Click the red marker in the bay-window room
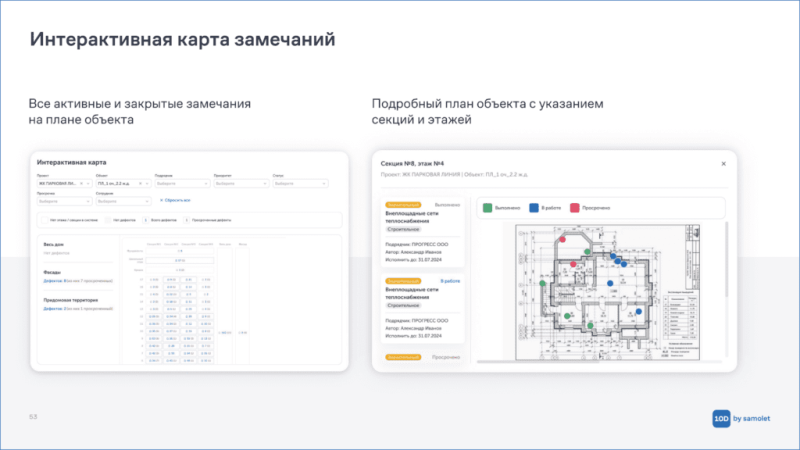800x450 pixels. pyautogui.click(x=562, y=239)
